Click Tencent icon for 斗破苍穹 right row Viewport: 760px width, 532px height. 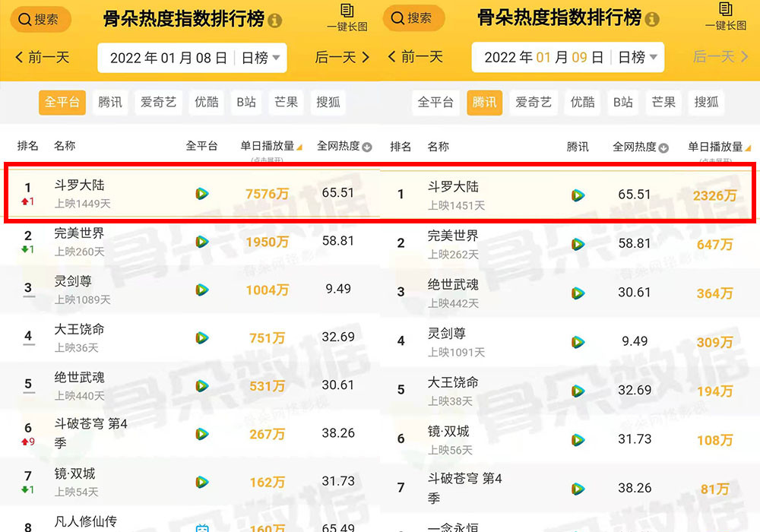[x=578, y=489]
